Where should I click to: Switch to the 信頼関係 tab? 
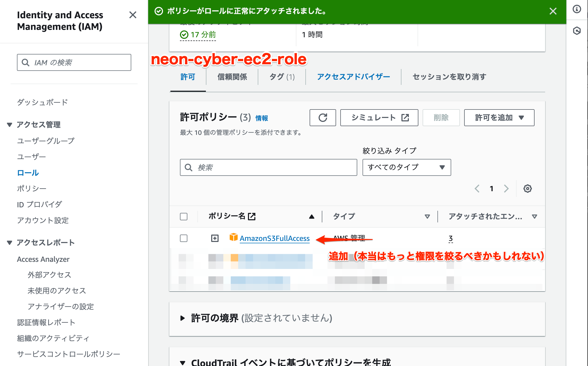[232, 77]
